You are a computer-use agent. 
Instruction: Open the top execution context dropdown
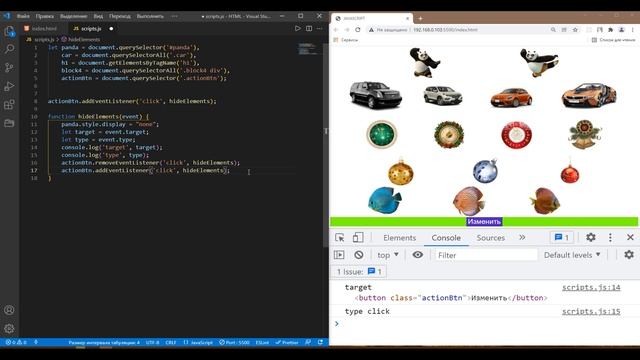click(387, 255)
